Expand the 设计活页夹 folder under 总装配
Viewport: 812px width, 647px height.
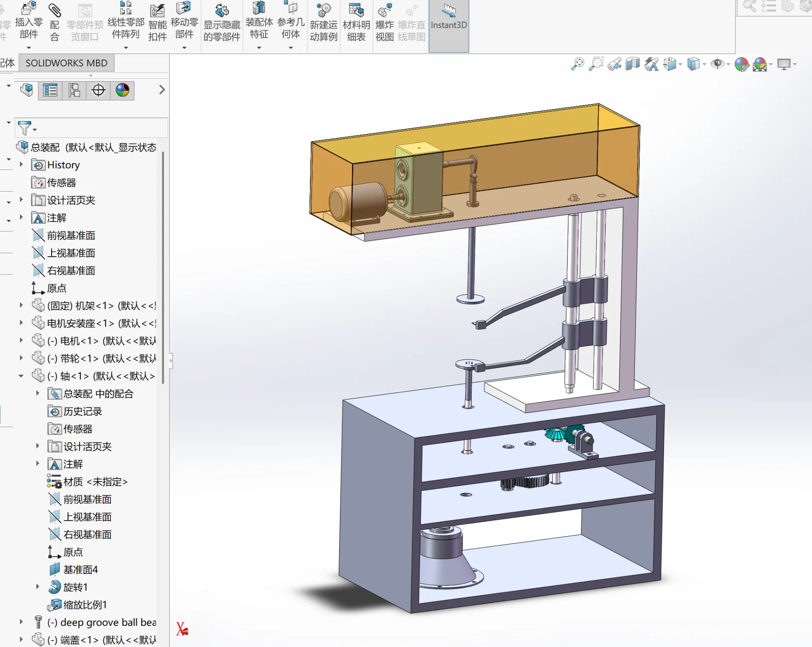[x=21, y=200]
